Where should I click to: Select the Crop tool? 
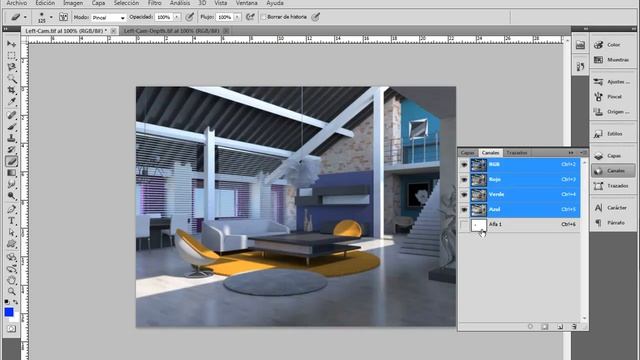(11, 90)
